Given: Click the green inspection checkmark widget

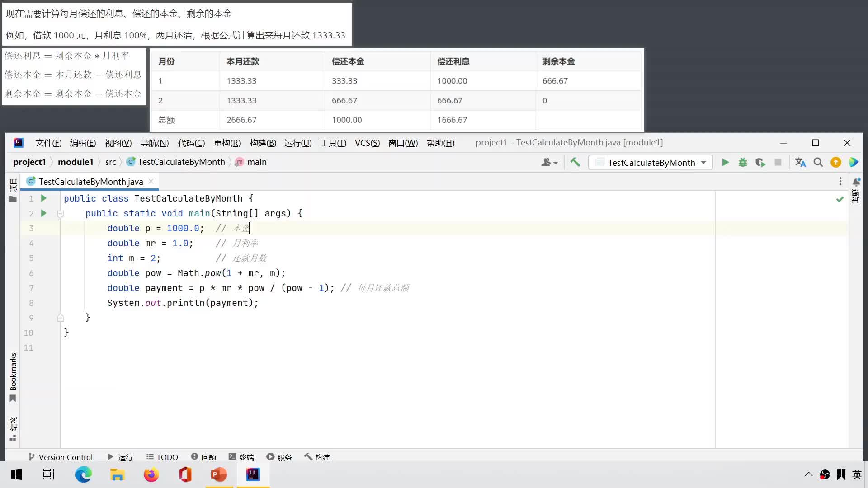Looking at the screenshot, I should [840, 199].
